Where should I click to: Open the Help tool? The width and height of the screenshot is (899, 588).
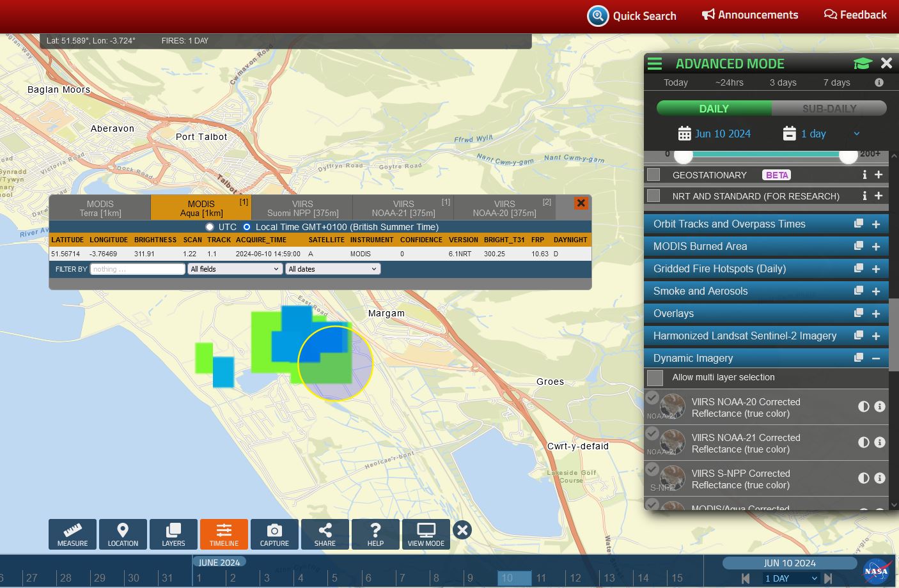(x=375, y=534)
